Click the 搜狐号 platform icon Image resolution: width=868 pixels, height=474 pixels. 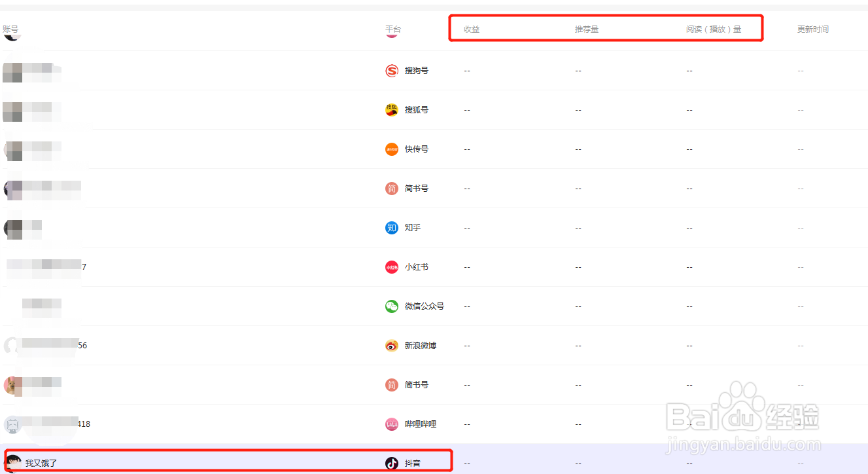click(x=391, y=110)
